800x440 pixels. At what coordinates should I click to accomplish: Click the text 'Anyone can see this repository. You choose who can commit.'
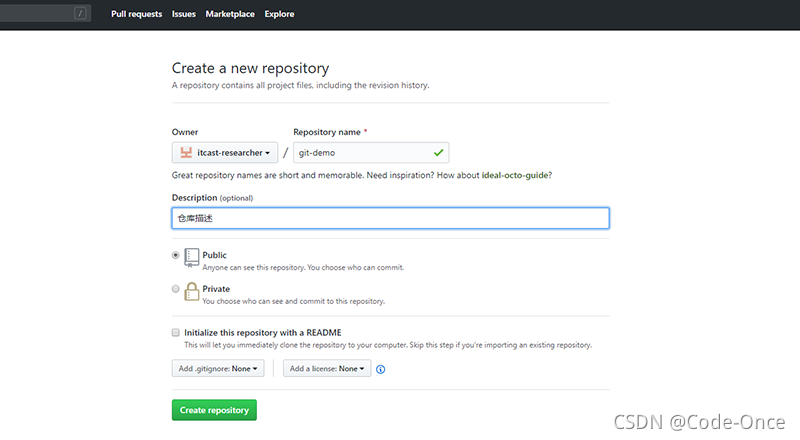point(303,267)
